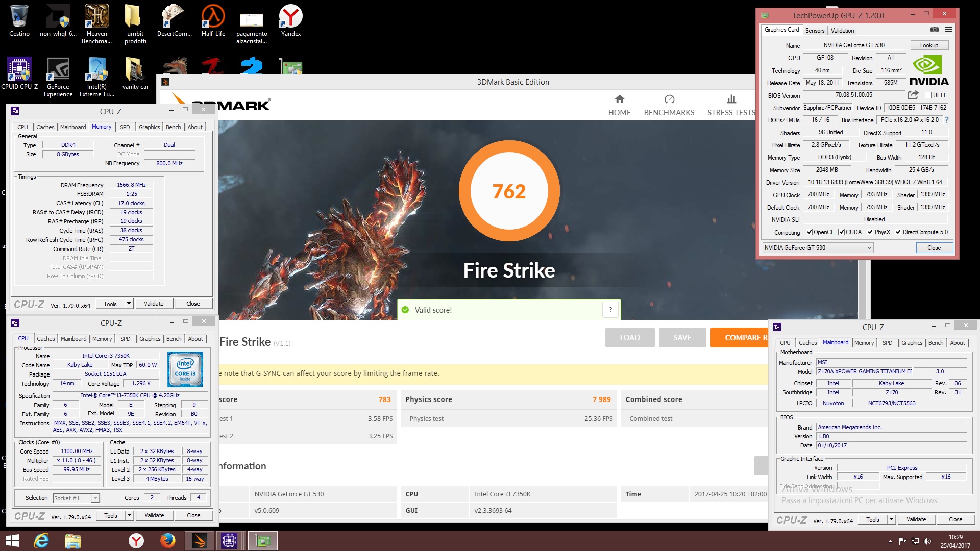Open File Explorer from the taskbar

pos(73,541)
